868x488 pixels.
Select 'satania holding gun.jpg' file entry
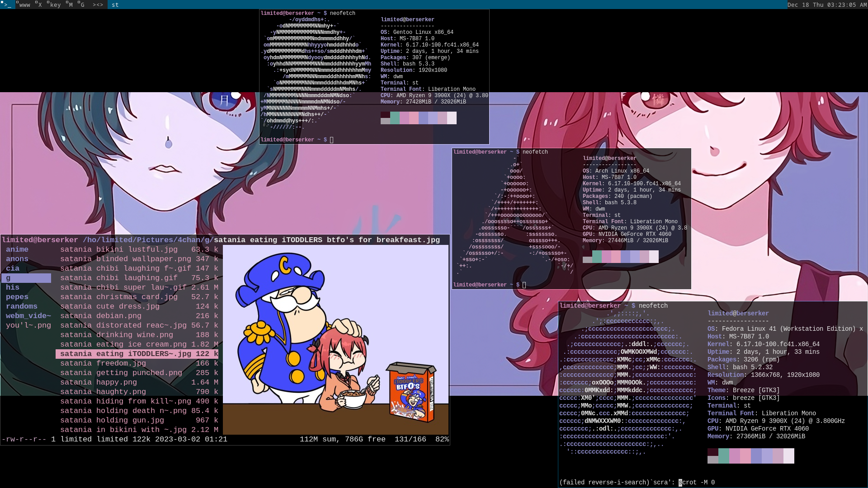(112, 420)
